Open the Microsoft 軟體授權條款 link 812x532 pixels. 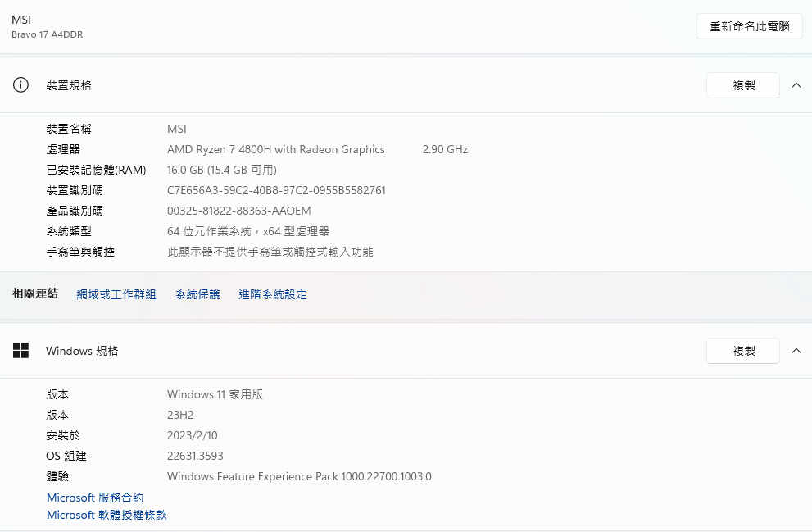(x=107, y=515)
